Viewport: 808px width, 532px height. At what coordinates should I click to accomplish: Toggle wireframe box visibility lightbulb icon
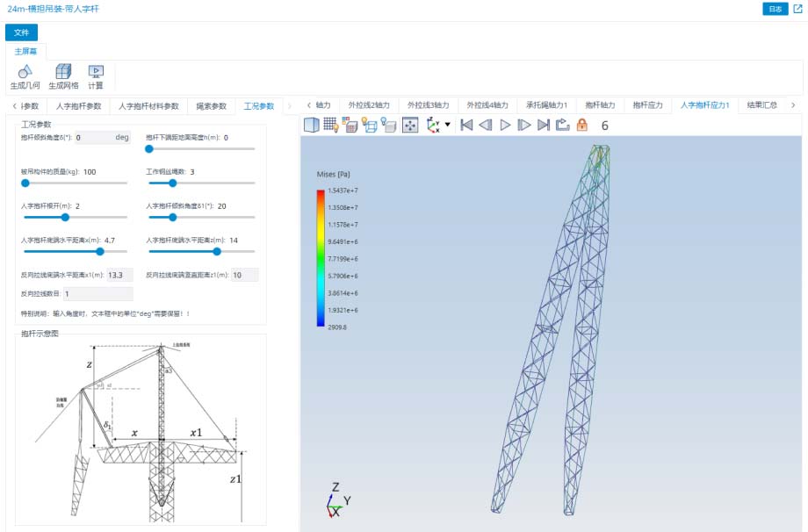click(370, 126)
